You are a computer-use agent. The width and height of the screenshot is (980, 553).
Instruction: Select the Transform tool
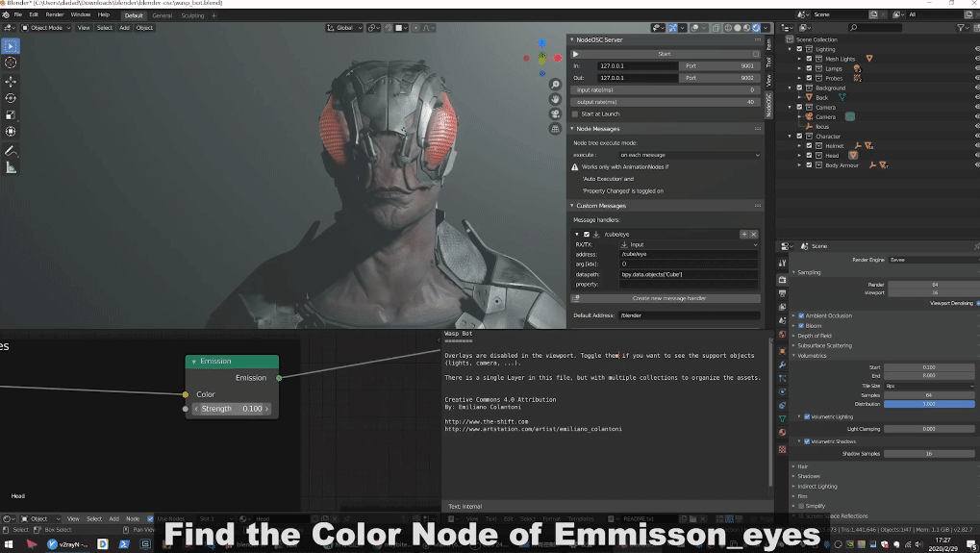coord(11,131)
